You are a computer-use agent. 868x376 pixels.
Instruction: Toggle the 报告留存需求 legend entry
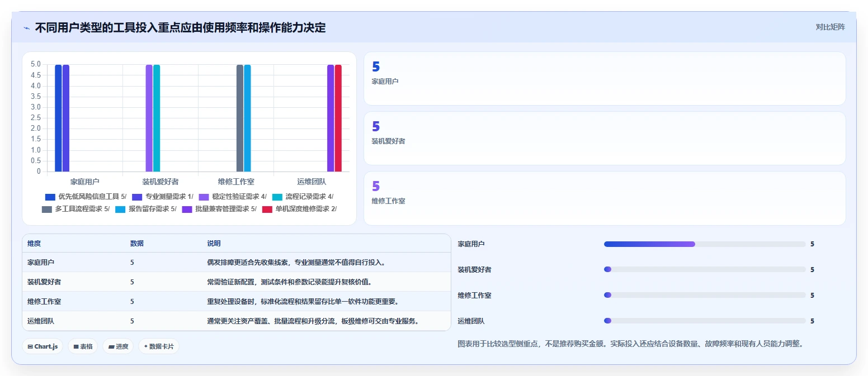point(146,209)
